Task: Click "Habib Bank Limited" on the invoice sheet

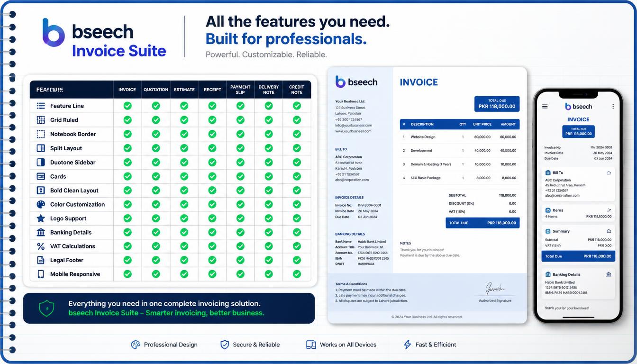Action: (372, 242)
